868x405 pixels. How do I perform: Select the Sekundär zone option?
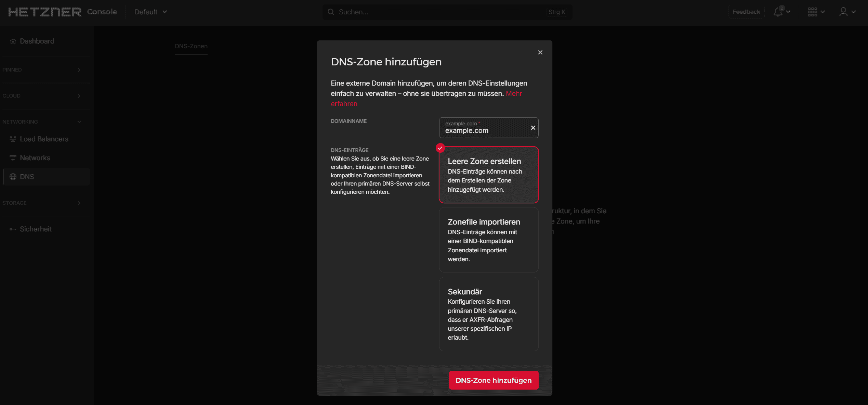pyautogui.click(x=489, y=314)
